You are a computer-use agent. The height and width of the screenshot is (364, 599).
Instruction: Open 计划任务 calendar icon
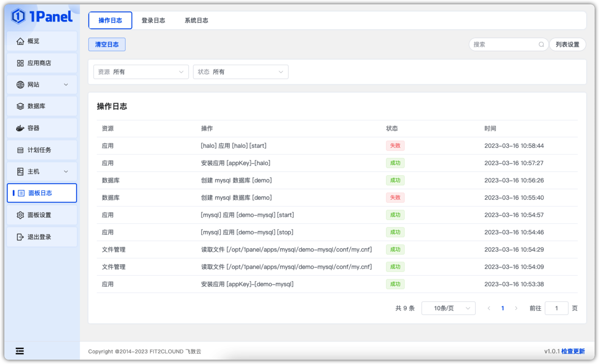click(x=20, y=150)
